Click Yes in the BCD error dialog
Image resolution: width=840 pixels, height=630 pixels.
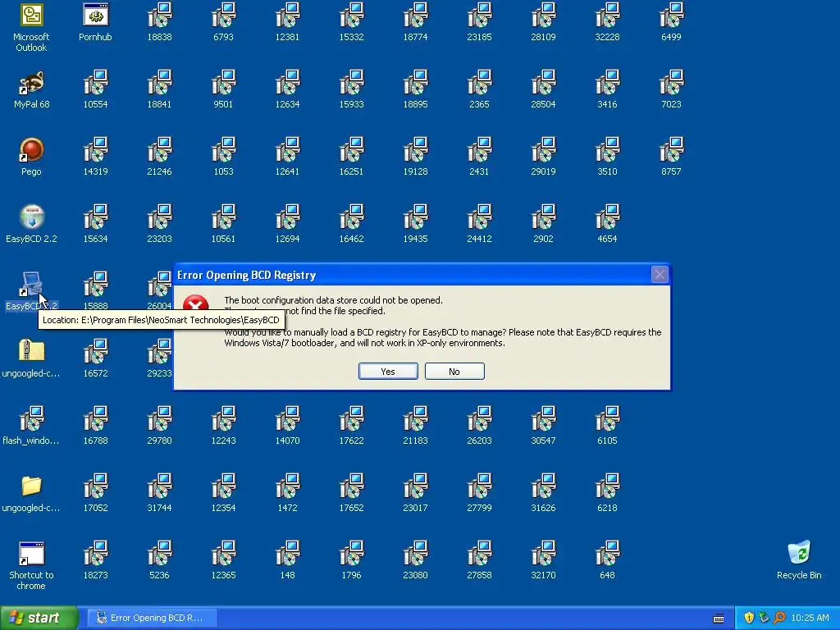coord(388,372)
